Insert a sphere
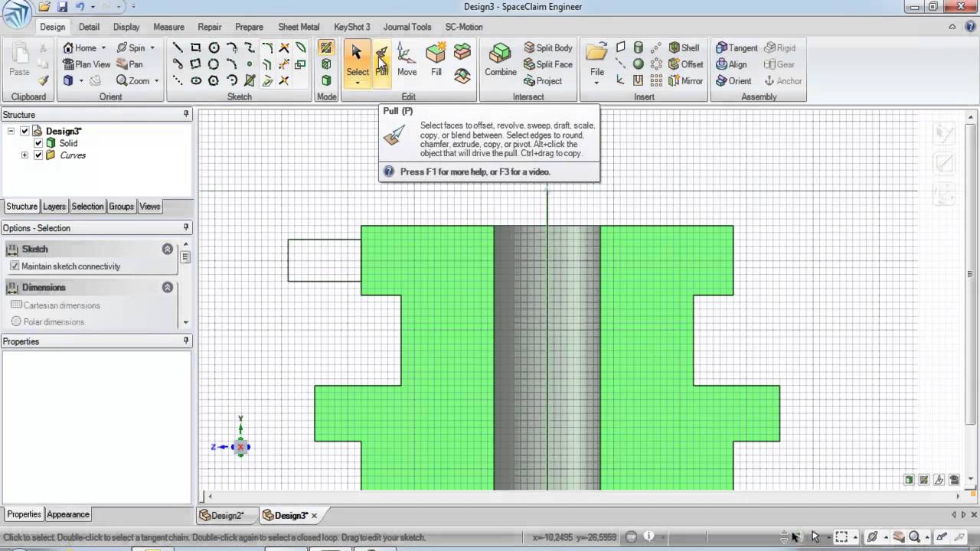980x551 pixels. click(x=639, y=64)
